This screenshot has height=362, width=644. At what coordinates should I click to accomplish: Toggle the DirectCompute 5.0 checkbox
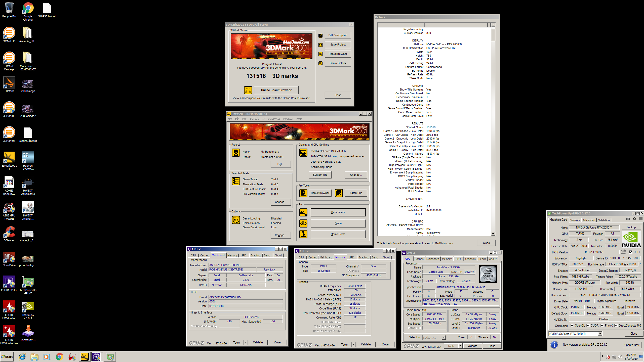pyautogui.click(x=616, y=325)
